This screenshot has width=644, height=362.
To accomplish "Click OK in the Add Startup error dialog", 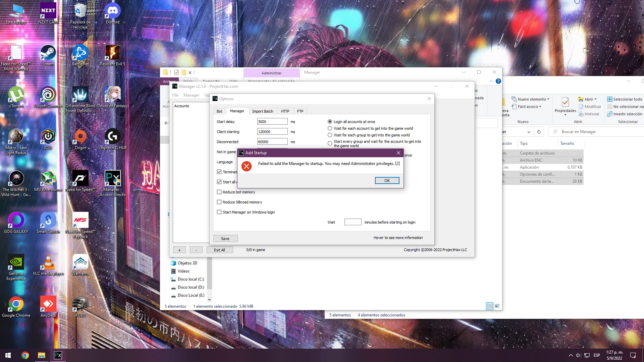I will click(387, 181).
